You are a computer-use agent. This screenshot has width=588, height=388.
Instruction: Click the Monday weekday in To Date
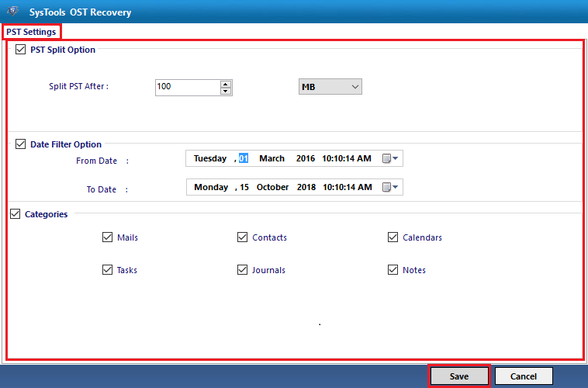point(211,187)
